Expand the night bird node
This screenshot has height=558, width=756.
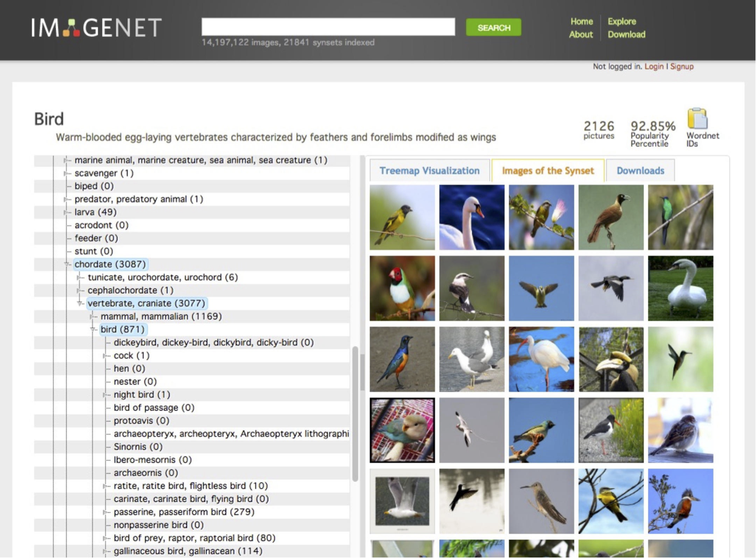click(106, 395)
